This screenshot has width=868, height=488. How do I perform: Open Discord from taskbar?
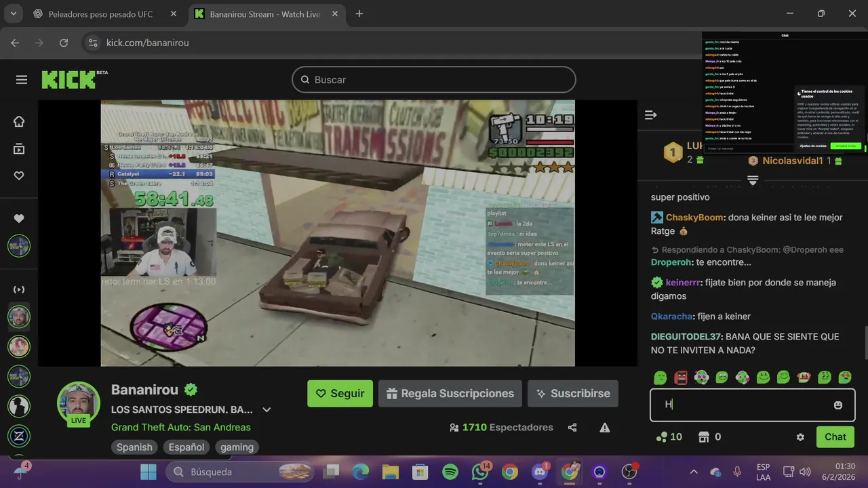tap(540, 472)
